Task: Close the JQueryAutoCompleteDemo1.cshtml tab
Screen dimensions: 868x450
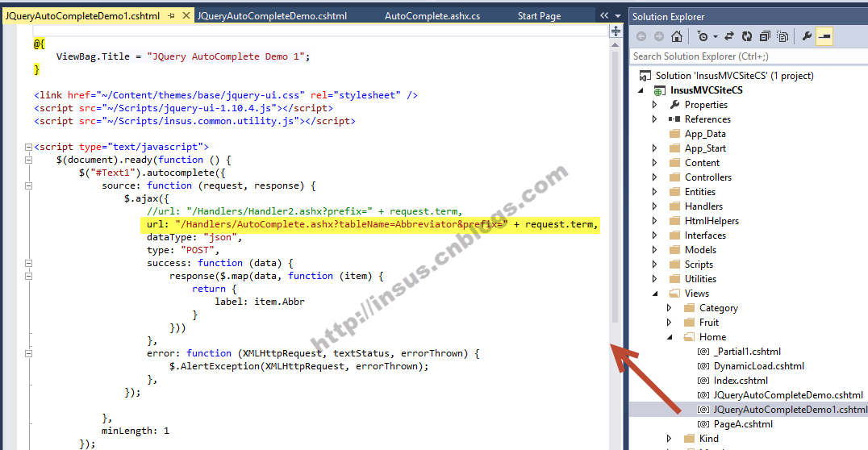Action: click(186, 15)
